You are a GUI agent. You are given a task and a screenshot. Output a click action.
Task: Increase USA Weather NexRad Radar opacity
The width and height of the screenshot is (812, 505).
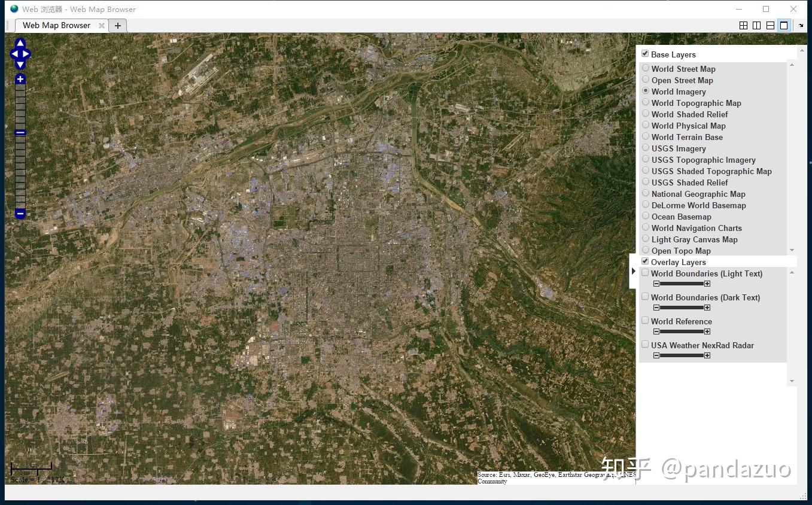click(x=708, y=355)
